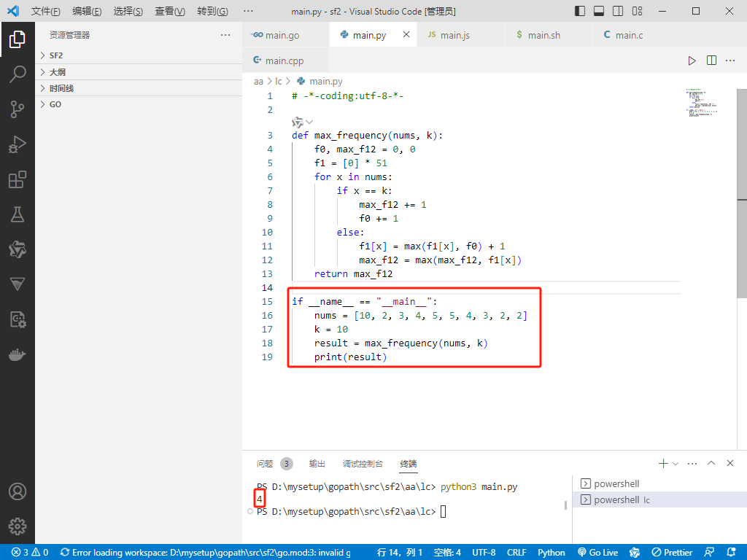Click lc breadcrumb segment
The image size is (747, 560).
point(278,82)
